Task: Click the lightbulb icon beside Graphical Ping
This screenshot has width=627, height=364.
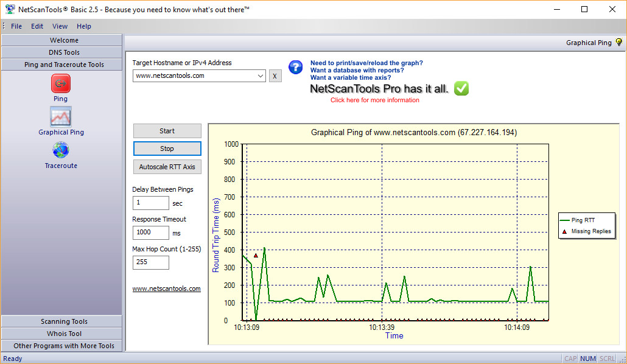Action: [618, 43]
